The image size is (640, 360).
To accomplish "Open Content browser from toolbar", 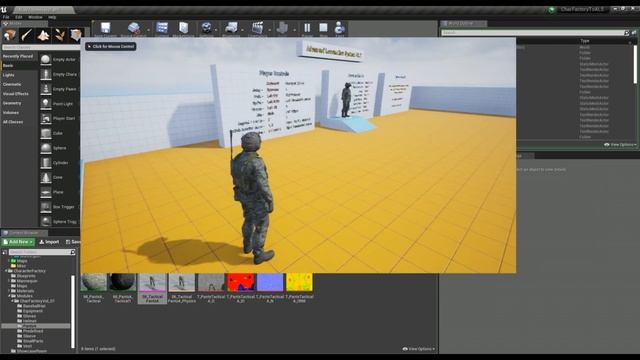I will coord(162,29).
